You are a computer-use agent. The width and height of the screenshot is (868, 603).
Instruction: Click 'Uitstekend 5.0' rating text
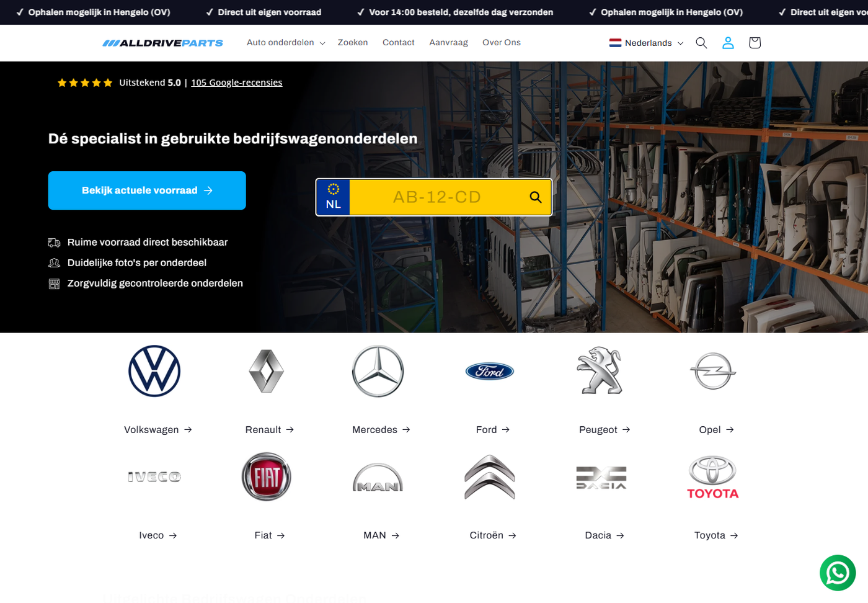150,83
